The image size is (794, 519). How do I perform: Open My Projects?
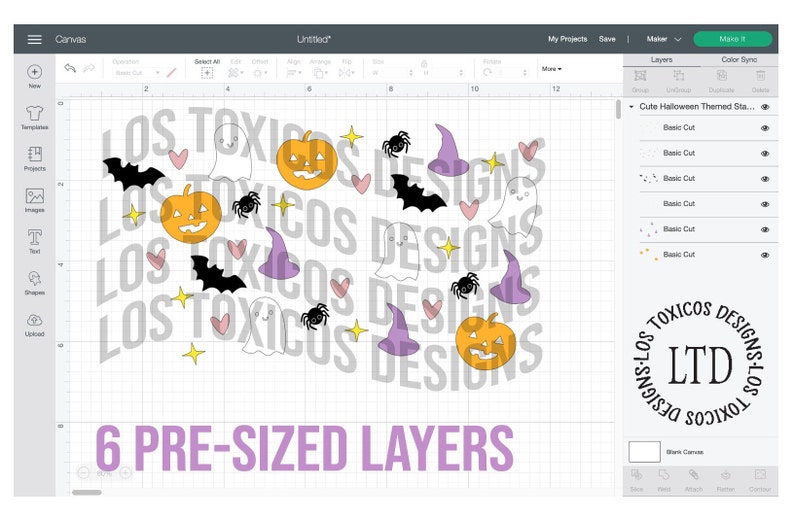[x=567, y=39]
